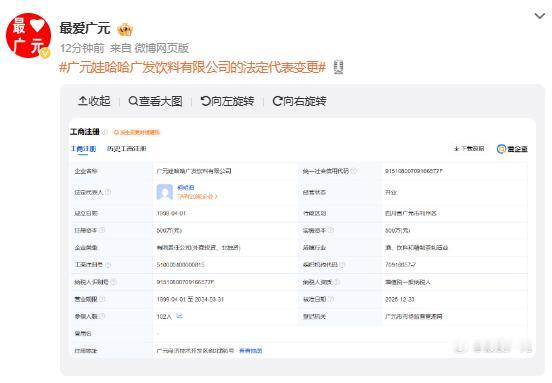Click the legal representative's avatar placeholder

coord(164,192)
